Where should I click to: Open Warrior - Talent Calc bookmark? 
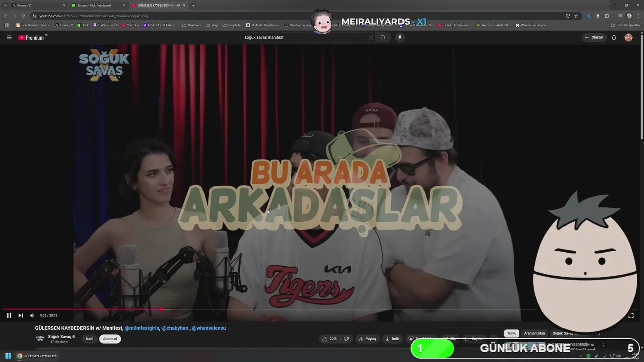tap(494, 25)
